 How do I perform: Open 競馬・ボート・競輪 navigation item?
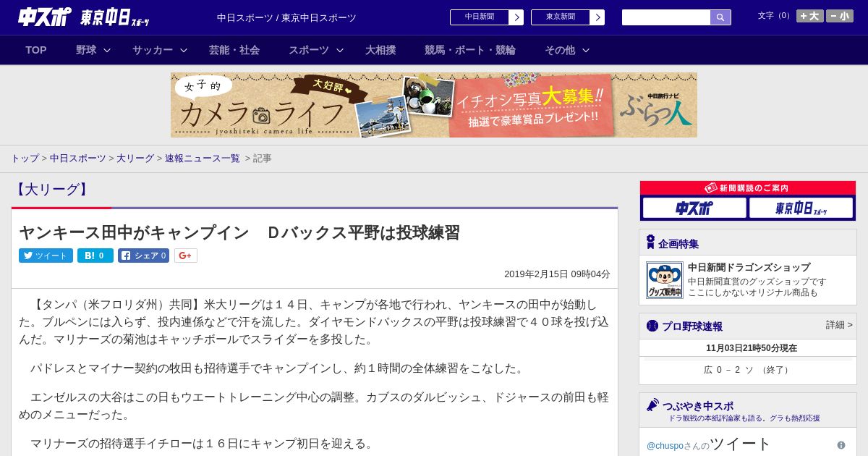tap(470, 50)
